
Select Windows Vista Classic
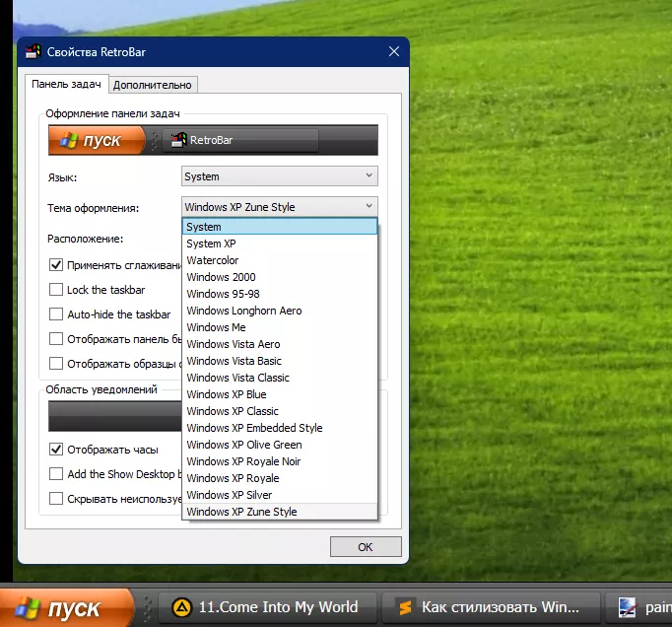[x=280, y=378]
